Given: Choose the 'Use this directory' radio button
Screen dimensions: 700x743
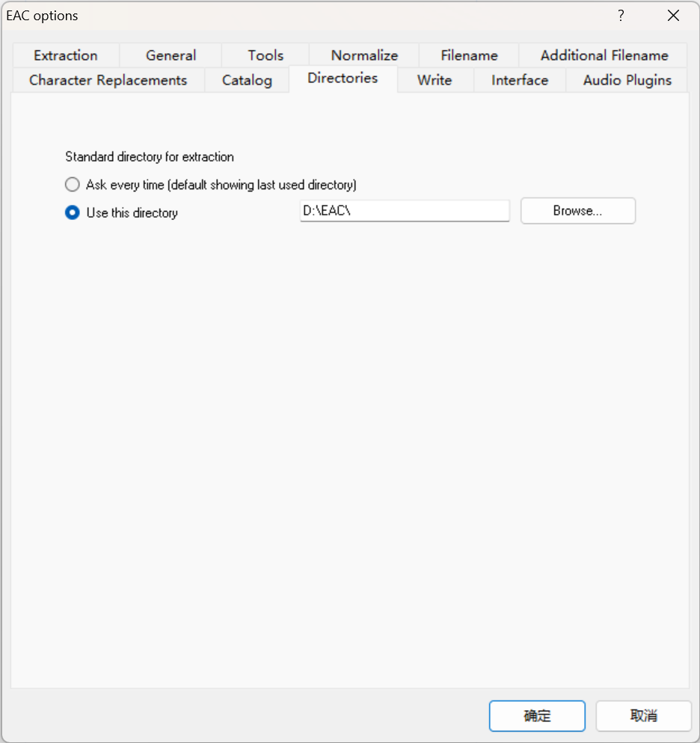Looking at the screenshot, I should pyautogui.click(x=73, y=212).
